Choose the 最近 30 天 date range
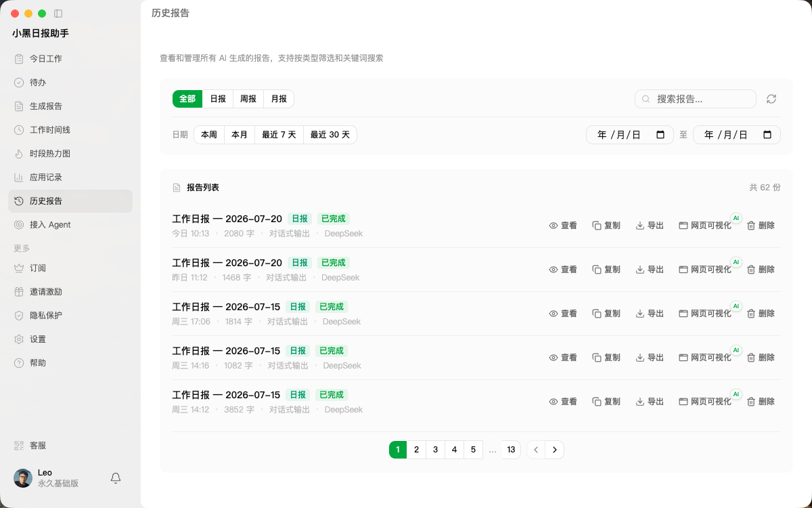Viewport: 812px width, 508px height. point(330,135)
